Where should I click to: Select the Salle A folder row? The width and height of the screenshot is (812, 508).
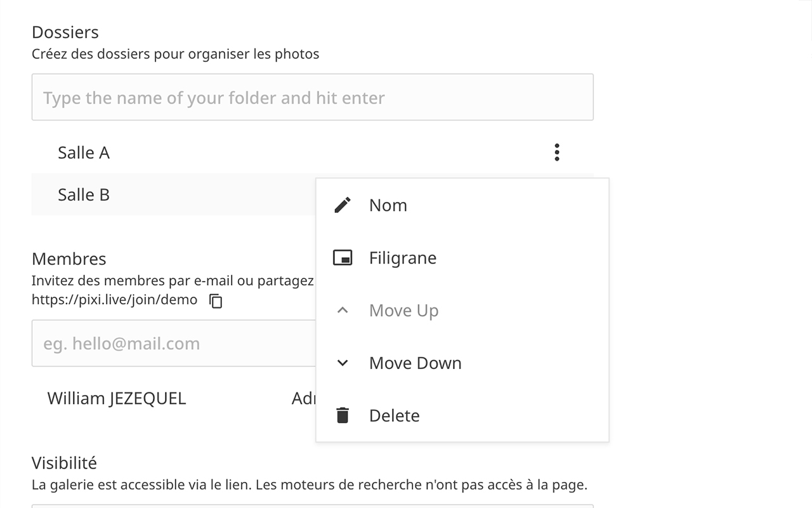[313, 152]
